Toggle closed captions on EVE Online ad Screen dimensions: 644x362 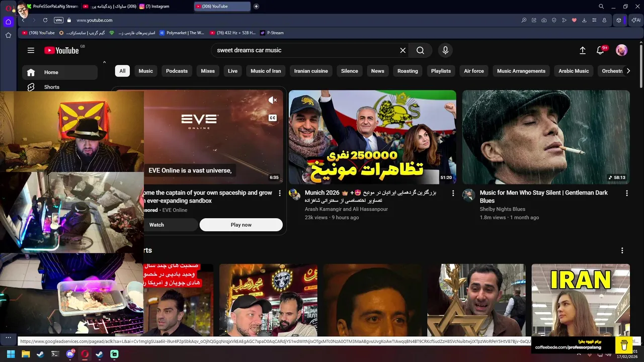pos(273,118)
